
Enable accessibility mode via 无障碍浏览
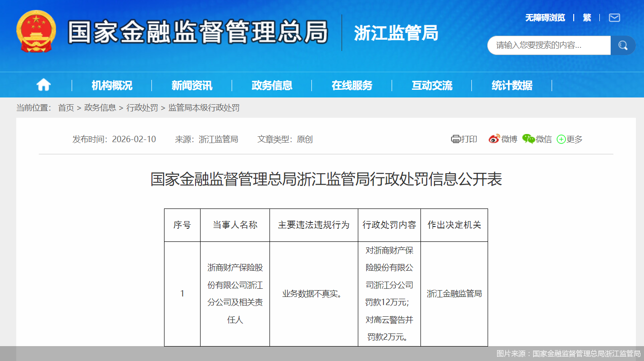[x=545, y=18]
